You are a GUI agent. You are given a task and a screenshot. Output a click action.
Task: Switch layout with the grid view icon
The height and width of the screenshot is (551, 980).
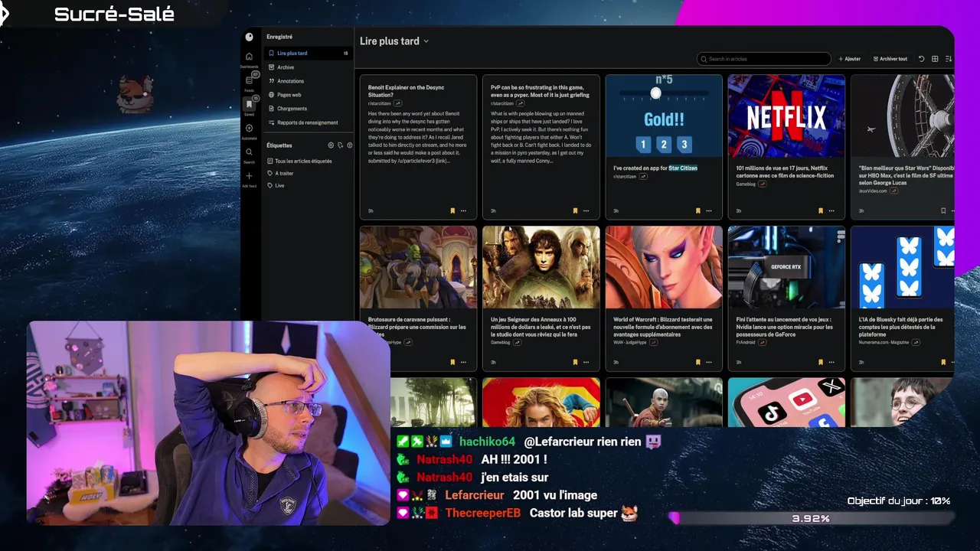coord(935,59)
